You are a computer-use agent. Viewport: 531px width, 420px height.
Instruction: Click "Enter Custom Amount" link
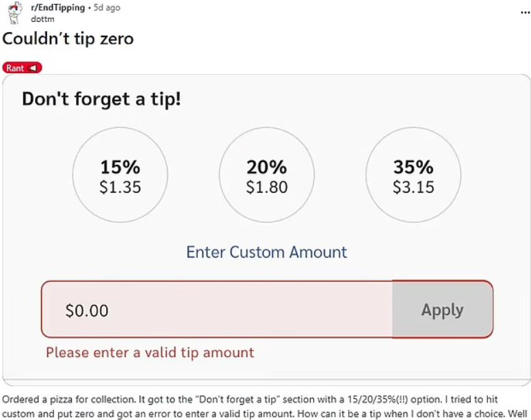(266, 252)
